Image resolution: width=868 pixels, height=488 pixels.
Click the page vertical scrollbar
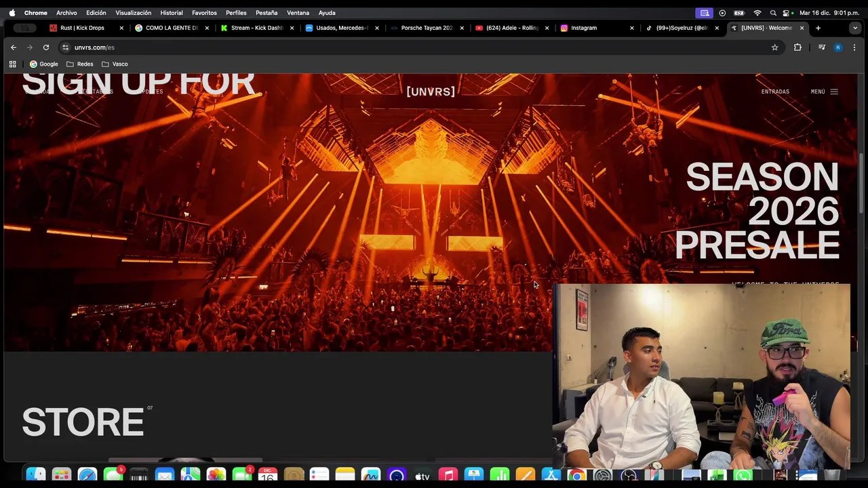(862, 183)
